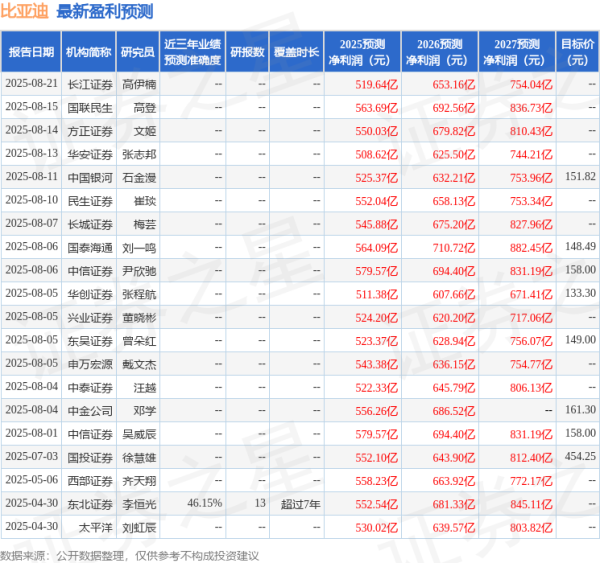This screenshot has height=563, width=600.
Task: Click the 东吴证券 institution cell
Action: click(x=90, y=341)
